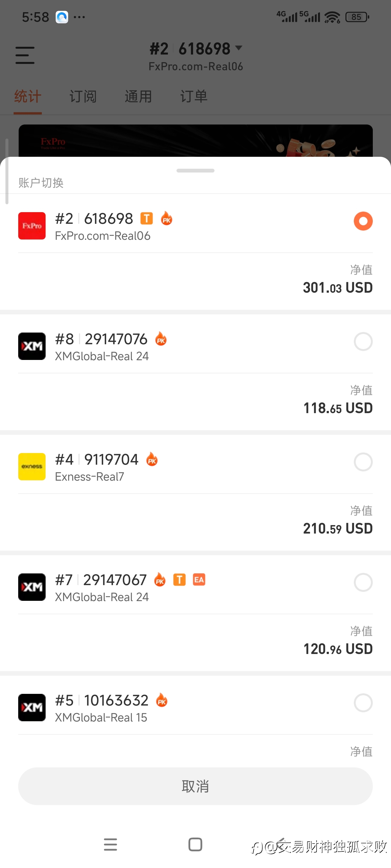The height and width of the screenshot is (868, 391).
Task: Tap the EA badge on account 29147067
Action: pyautogui.click(x=199, y=580)
